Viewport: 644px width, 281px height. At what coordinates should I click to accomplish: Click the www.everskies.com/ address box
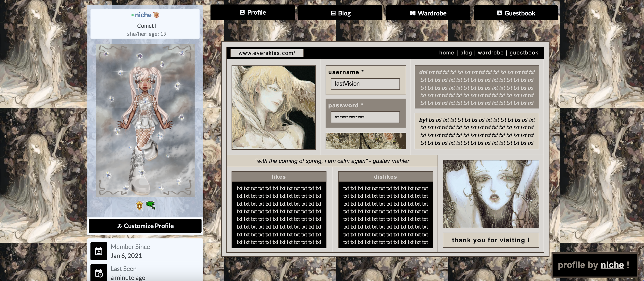coord(267,53)
